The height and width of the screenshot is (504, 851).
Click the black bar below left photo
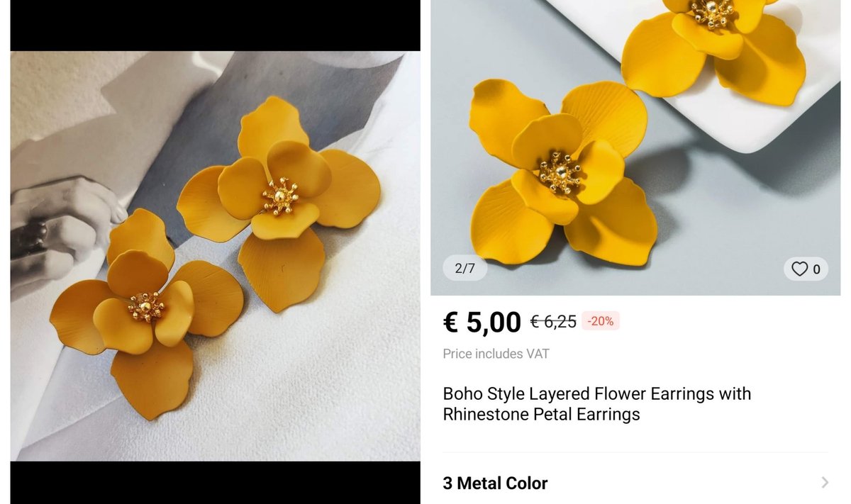point(215,483)
